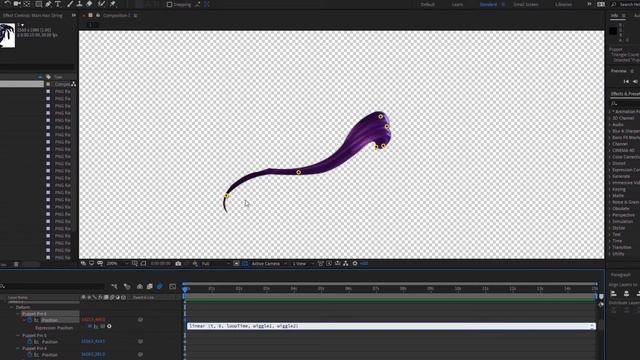The height and width of the screenshot is (360, 640).
Task: Click the black color swatch in Info panel
Action: (x=613, y=31)
